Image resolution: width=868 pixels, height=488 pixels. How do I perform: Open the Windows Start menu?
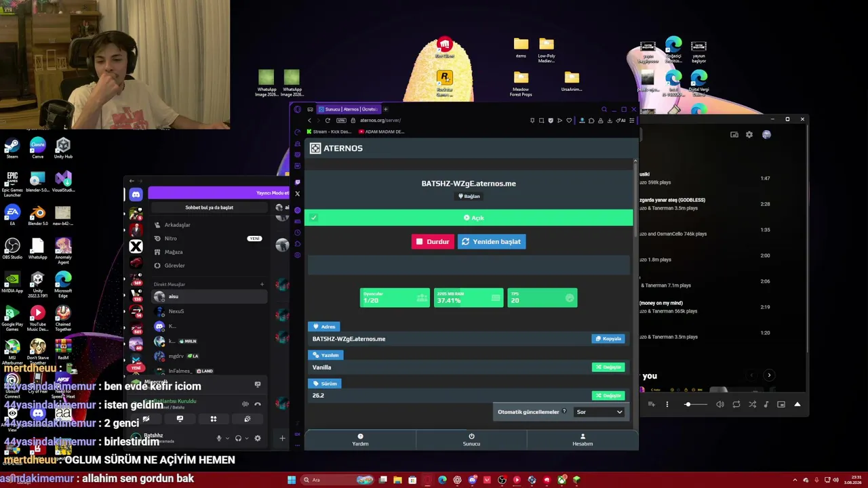click(292, 480)
